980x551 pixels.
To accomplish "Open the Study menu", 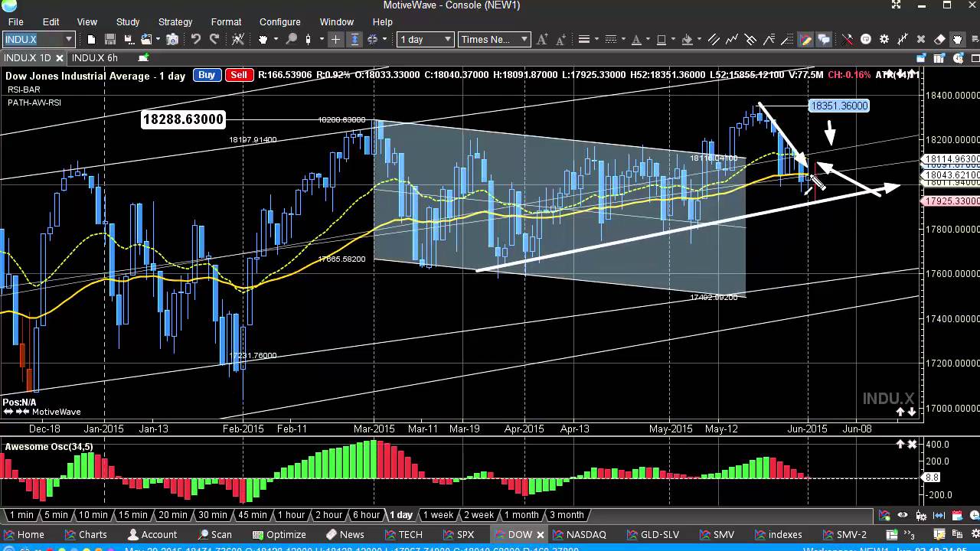I will [128, 22].
